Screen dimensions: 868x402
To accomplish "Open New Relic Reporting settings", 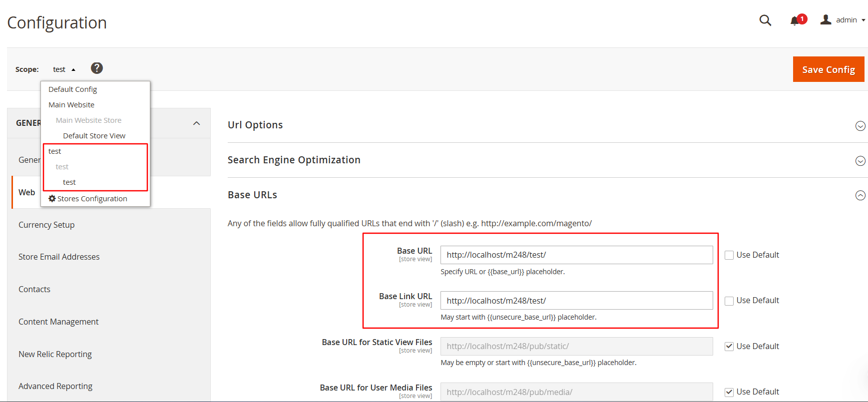I will pos(55,354).
